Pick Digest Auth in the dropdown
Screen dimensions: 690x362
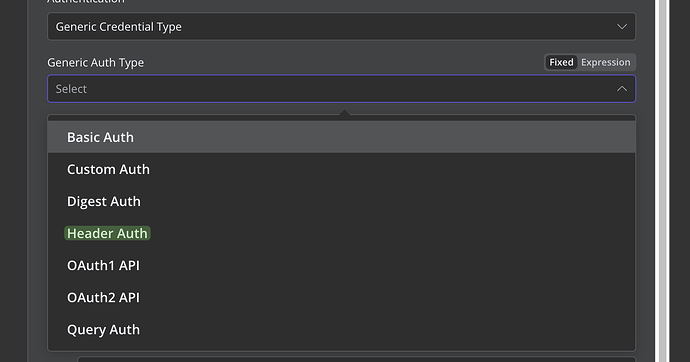click(341, 201)
